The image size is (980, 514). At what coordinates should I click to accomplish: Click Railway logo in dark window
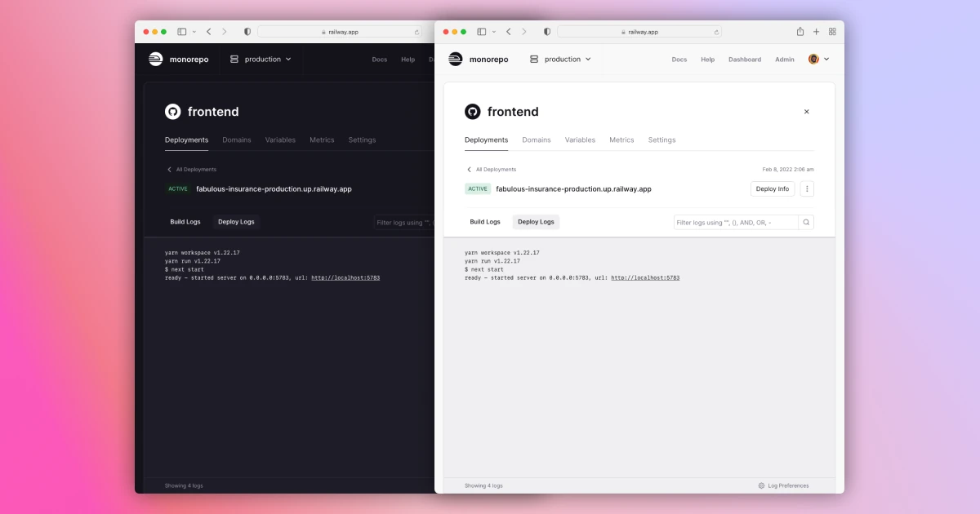tap(156, 59)
